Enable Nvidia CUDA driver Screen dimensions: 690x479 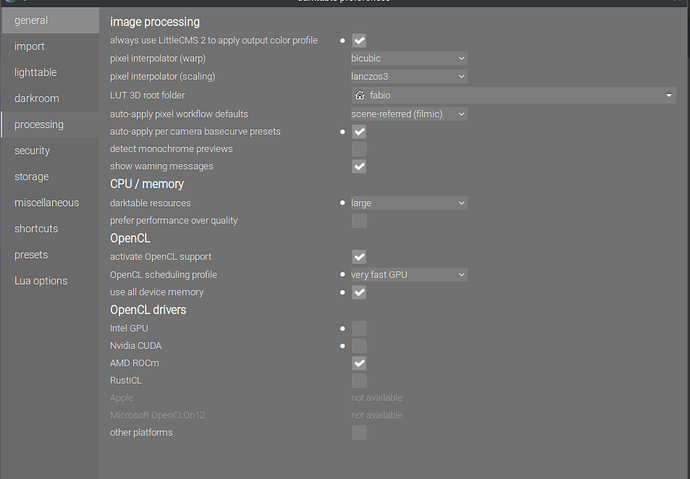359,346
